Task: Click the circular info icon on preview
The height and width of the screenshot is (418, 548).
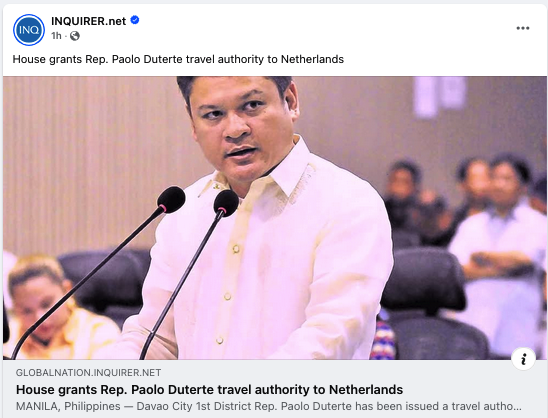Action: [523, 359]
